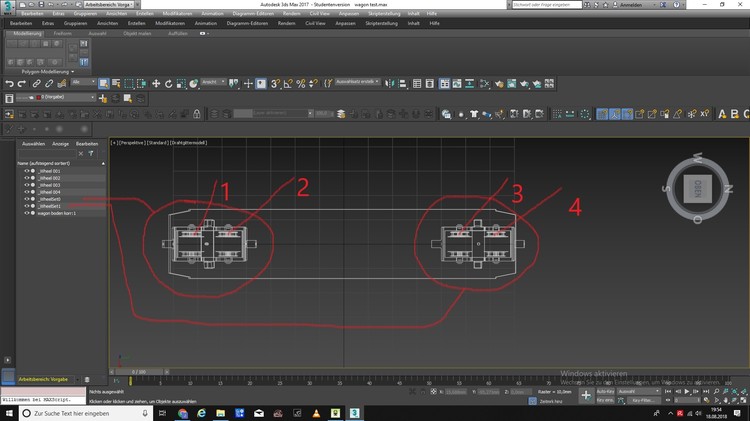The width and height of the screenshot is (750, 421).
Task: Open Select by Name dialog icon
Action: click(x=116, y=84)
